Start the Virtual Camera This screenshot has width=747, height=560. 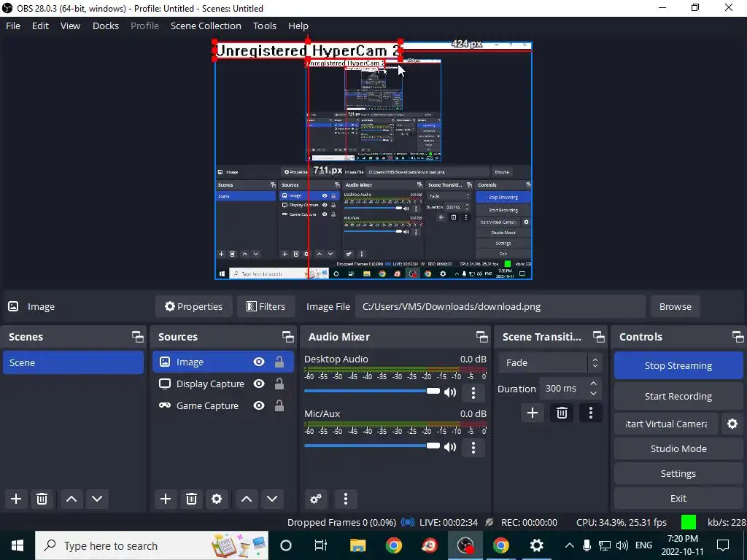(666, 424)
